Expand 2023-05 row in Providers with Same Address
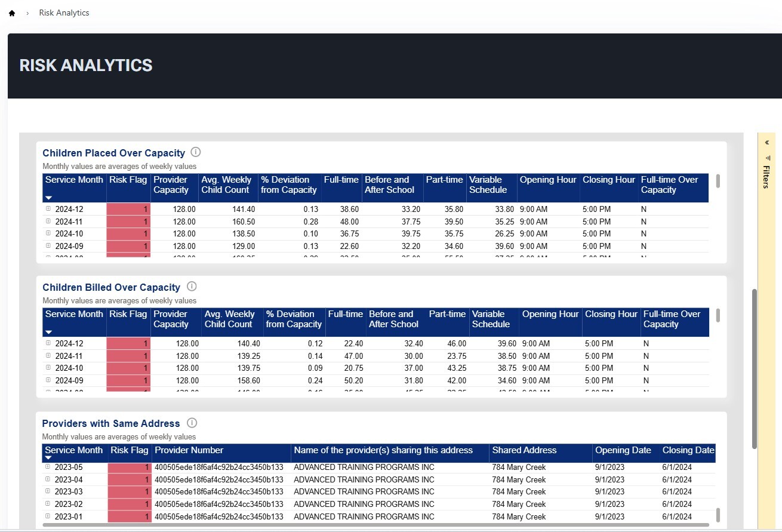The image size is (782, 532). click(x=48, y=467)
